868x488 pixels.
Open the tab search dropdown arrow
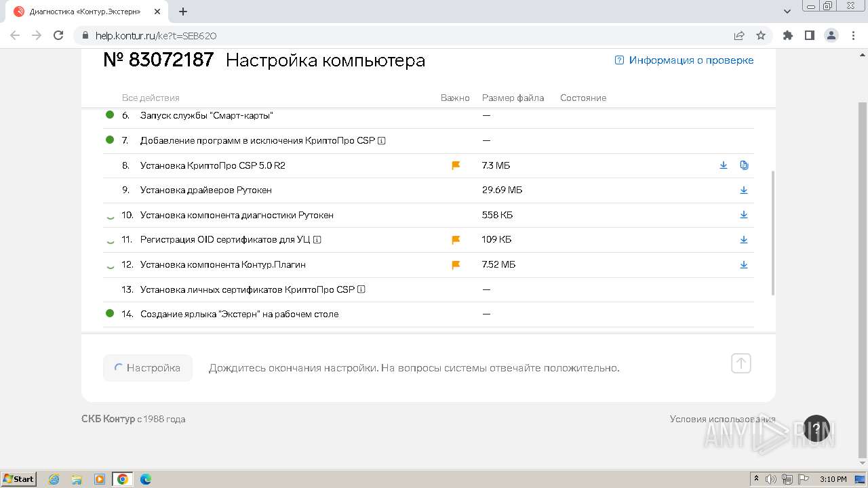(787, 12)
